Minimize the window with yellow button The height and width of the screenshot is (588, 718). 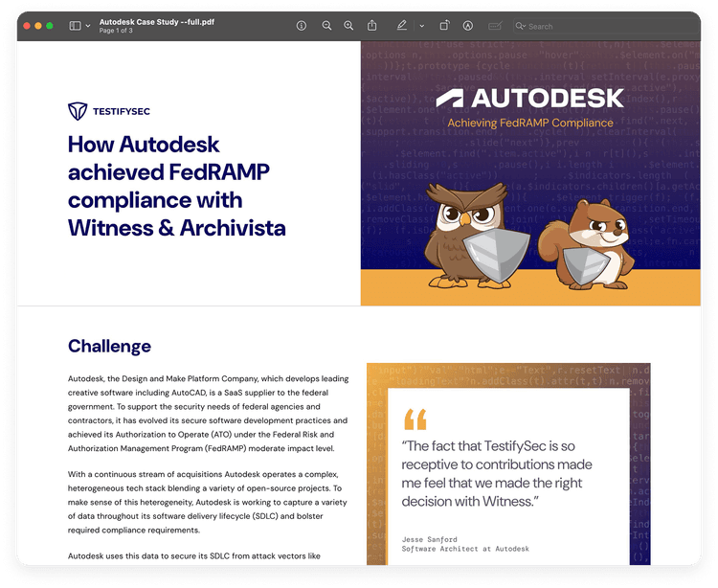click(38, 26)
